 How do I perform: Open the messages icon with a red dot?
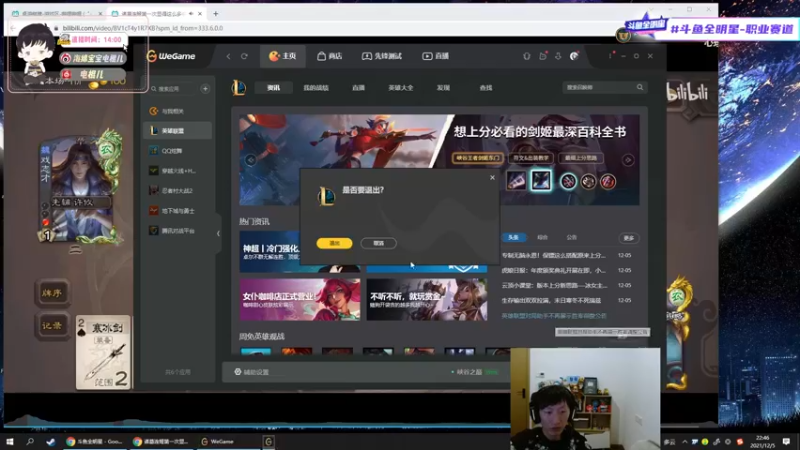(x=543, y=56)
